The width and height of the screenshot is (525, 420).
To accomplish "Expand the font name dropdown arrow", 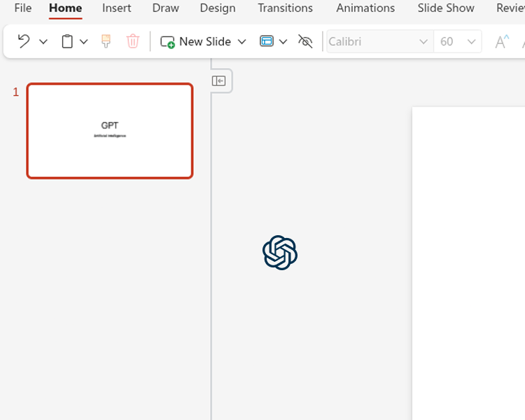I will point(423,41).
